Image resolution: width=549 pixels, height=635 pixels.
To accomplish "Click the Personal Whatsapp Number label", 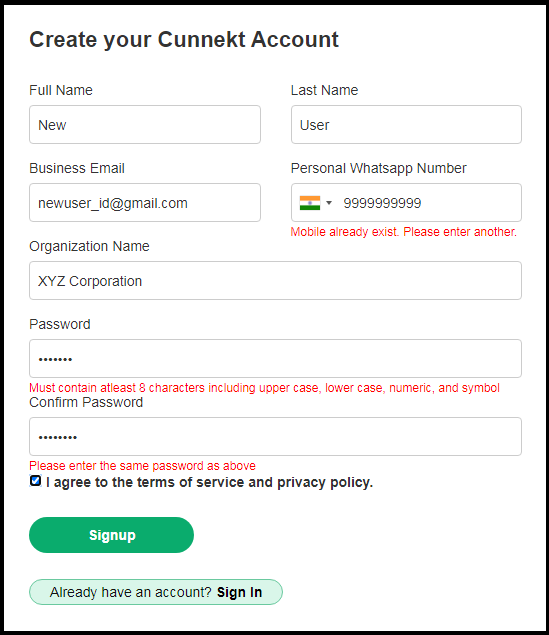I will pos(379,168).
